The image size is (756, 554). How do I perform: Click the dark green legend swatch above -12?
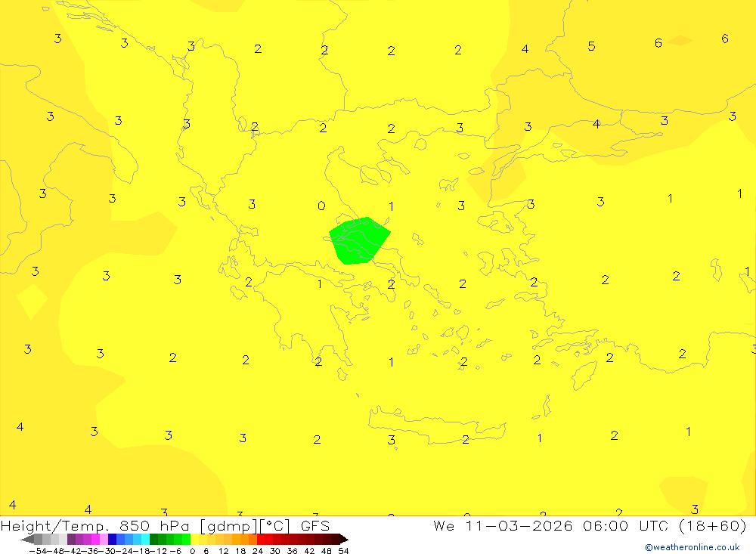(153, 539)
